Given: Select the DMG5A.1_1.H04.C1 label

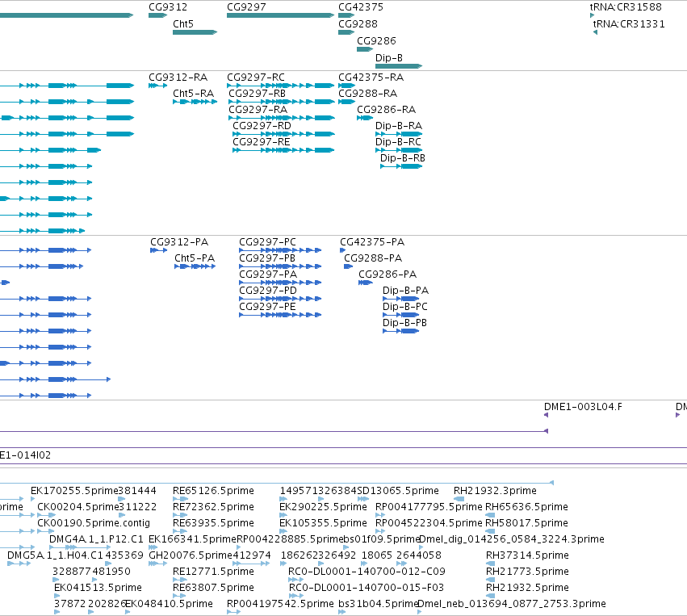Looking at the screenshot, I should pyautogui.click(x=55, y=555).
